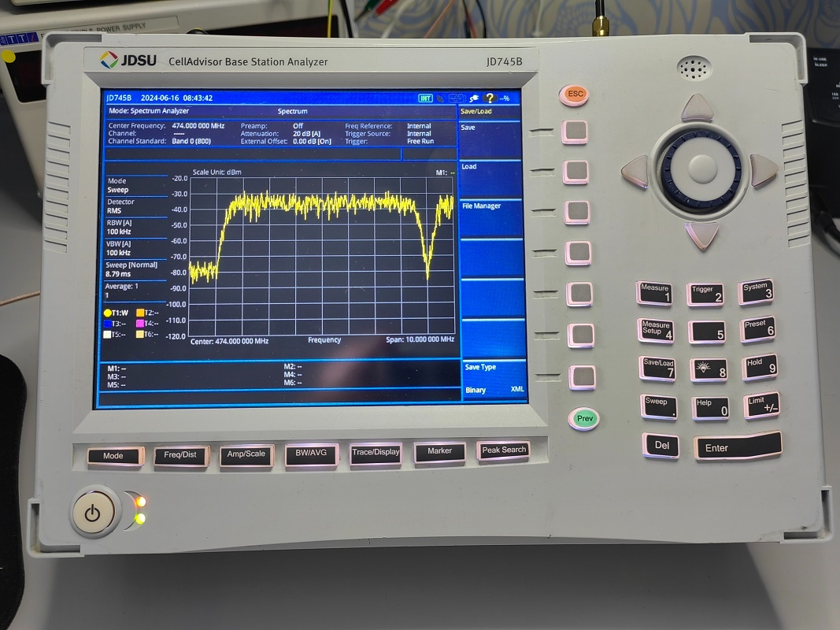Click the power button
Screen dimensions: 840x630
coord(93,512)
